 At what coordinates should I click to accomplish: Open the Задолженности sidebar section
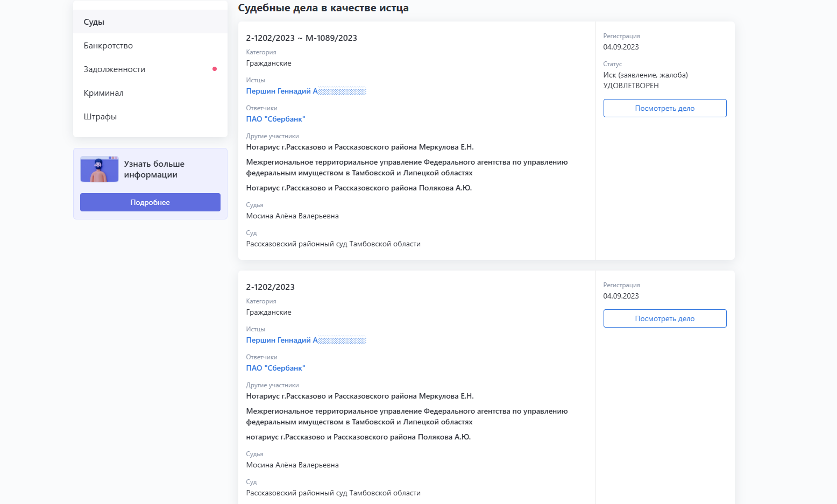[x=150, y=69]
